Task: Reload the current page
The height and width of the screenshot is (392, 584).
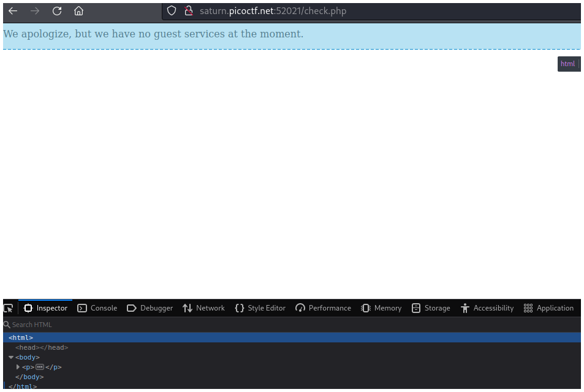Action: [57, 11]
